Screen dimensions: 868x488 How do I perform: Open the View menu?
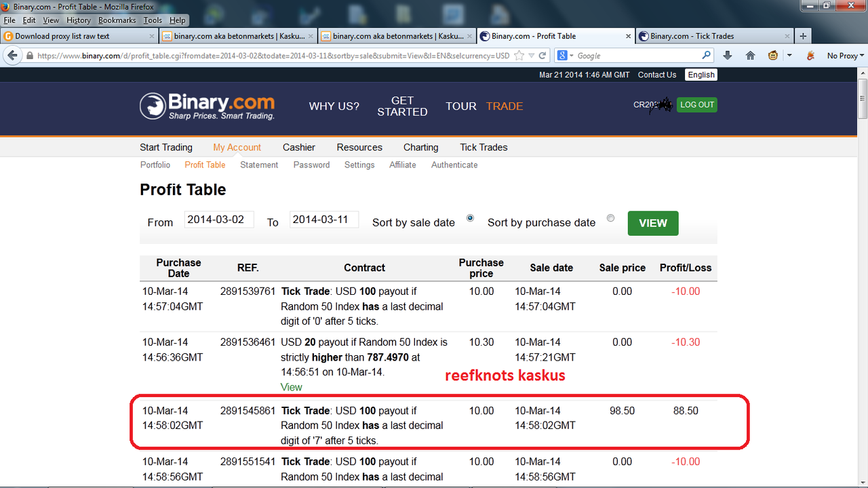coord(51,20)
